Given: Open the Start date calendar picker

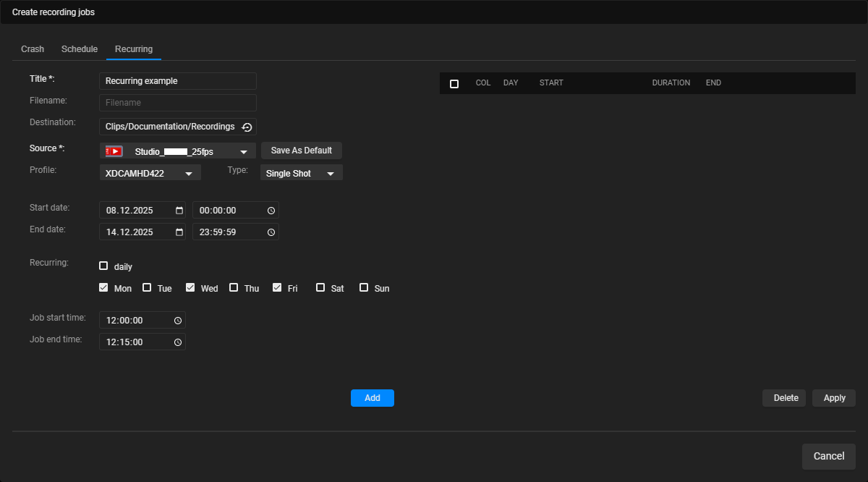Looking at the screenshot, I should coord(179,210).
